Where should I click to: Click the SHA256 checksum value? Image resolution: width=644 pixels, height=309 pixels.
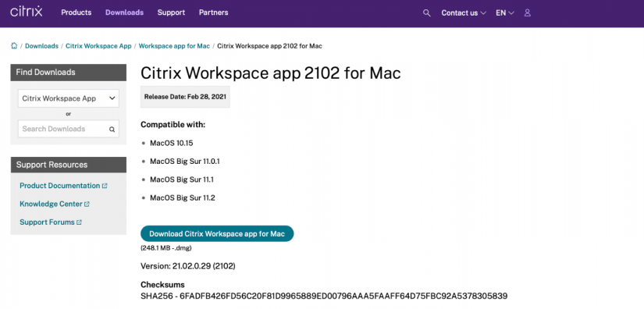[343, 296]
